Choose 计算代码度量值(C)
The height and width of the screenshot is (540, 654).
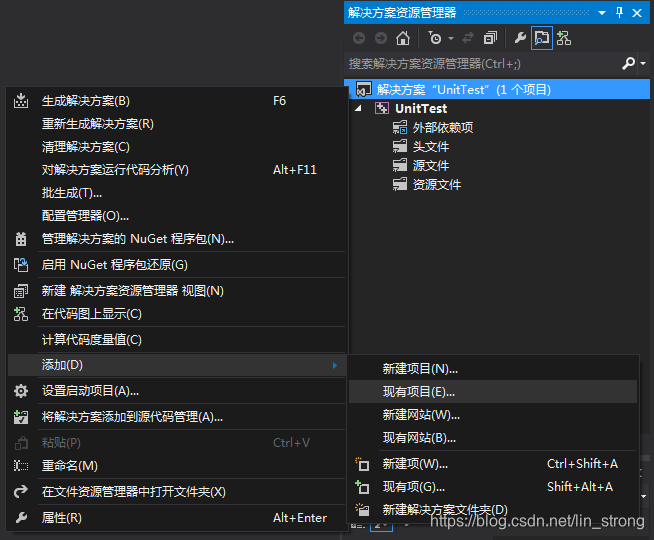[177, 339]
